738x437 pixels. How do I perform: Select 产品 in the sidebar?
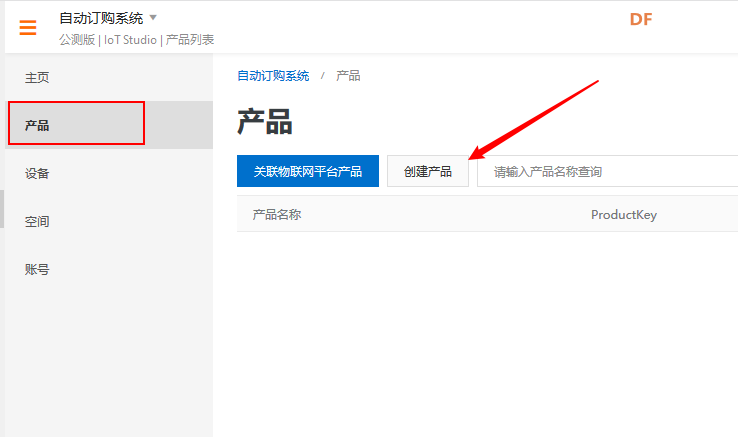(109, 125)
